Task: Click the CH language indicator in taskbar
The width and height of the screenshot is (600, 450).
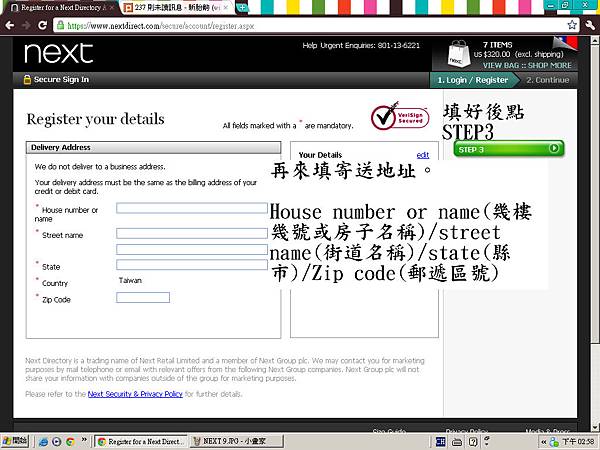Action: [440, 442]
